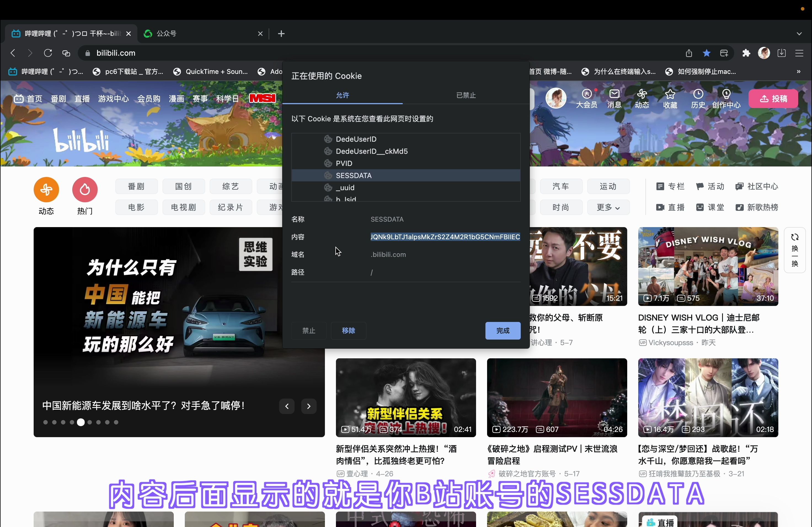Reload the bilibili page

(48, 53)
